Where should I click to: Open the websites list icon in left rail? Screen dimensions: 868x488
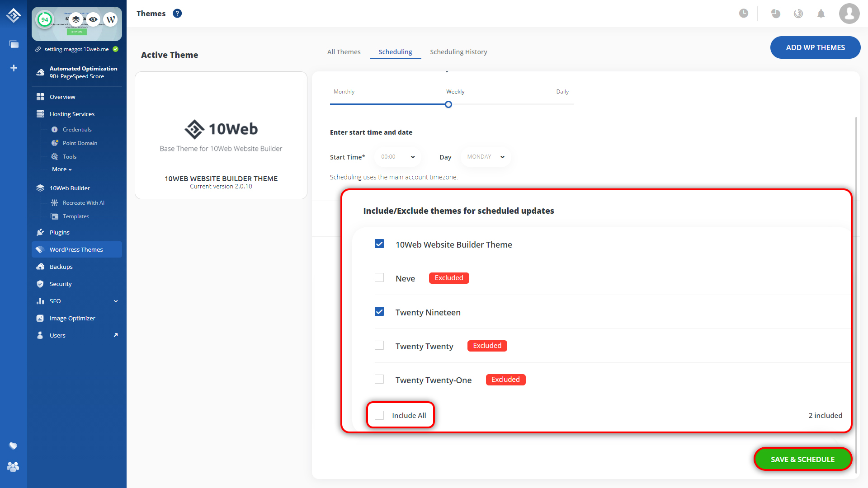(14, 44)
